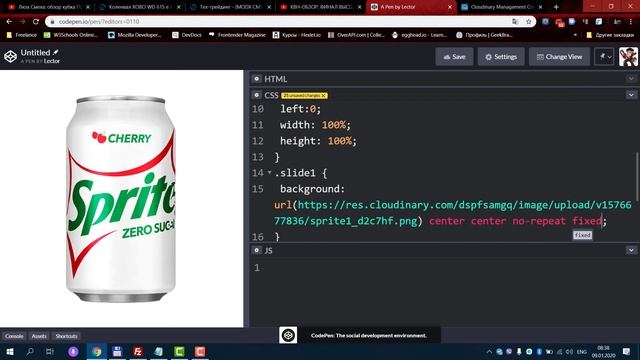Open the red Camtasia recorder taskbar icon
This screenshot has width=640, height=360.
pyautogui.click(x=200, y=351)
